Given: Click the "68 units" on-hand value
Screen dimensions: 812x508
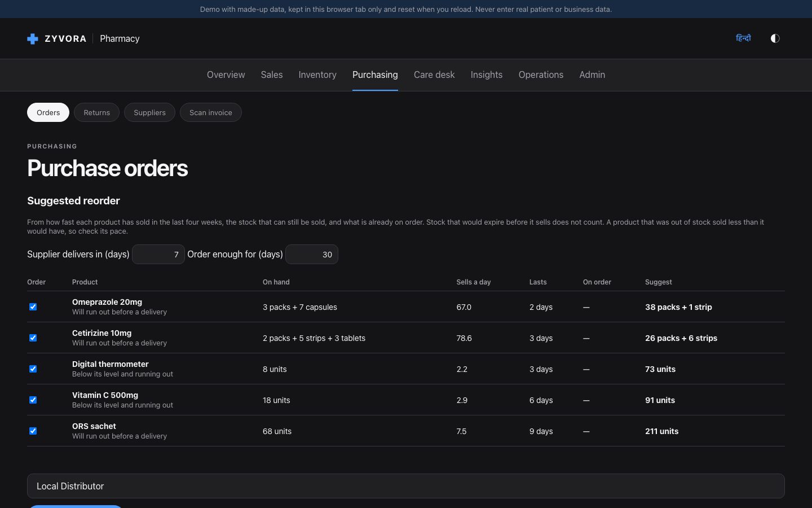Looking at the screenshot, I should pos(277,431).
